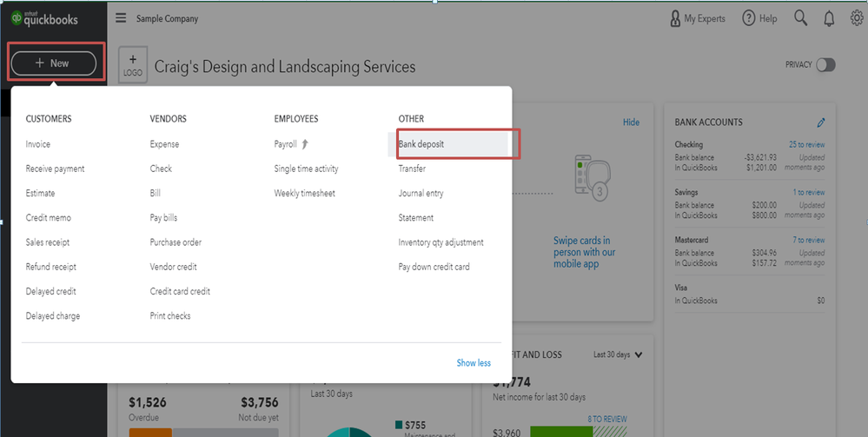Screen dimensions: 868x437
Task: Open Swipe cards in person link
Action: 584,253
